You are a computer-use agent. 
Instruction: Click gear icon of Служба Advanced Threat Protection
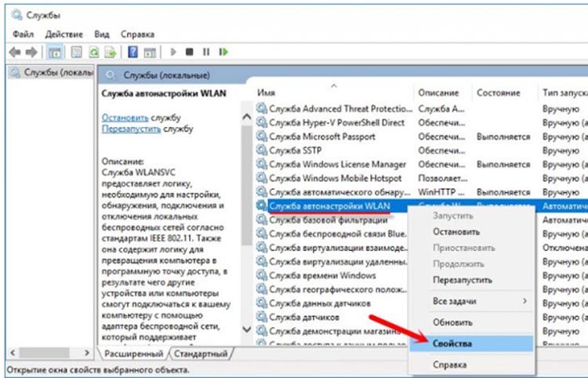pos(261,108)
